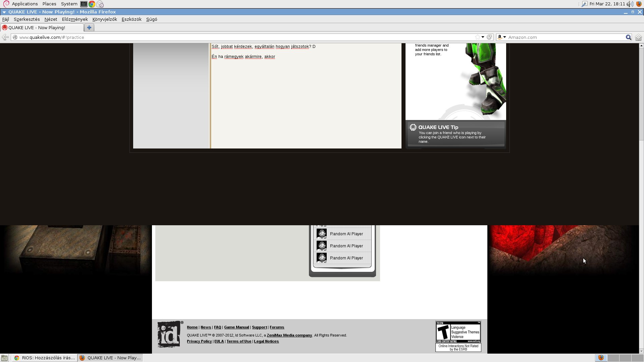Open the FAQ footer link
The image size is (644, 362).
[218, 327]
